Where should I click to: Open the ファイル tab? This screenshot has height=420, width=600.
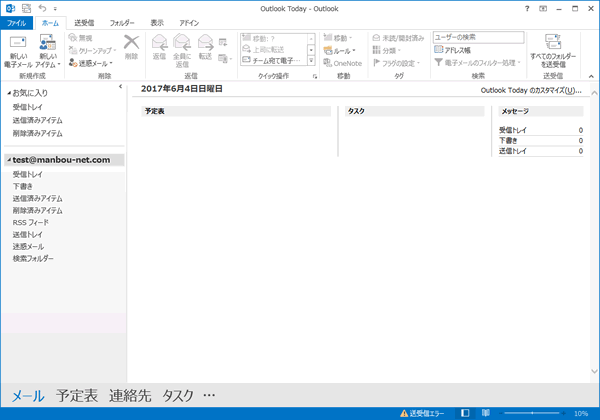[x=16, y=23]
